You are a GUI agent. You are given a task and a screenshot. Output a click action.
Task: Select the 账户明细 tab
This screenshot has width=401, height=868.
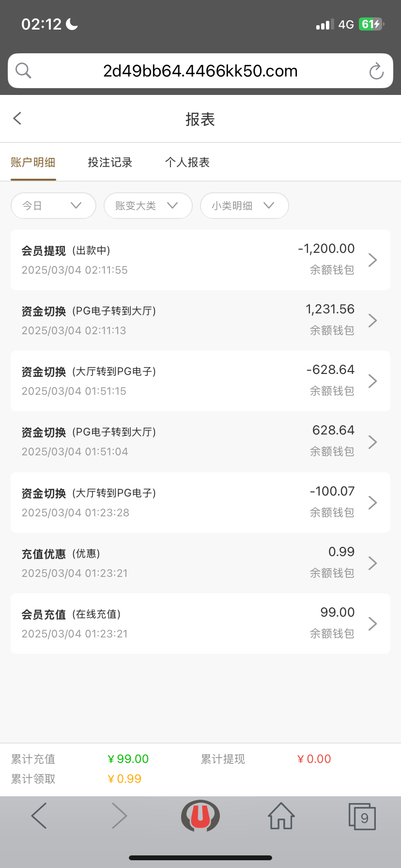coord(33,162)
